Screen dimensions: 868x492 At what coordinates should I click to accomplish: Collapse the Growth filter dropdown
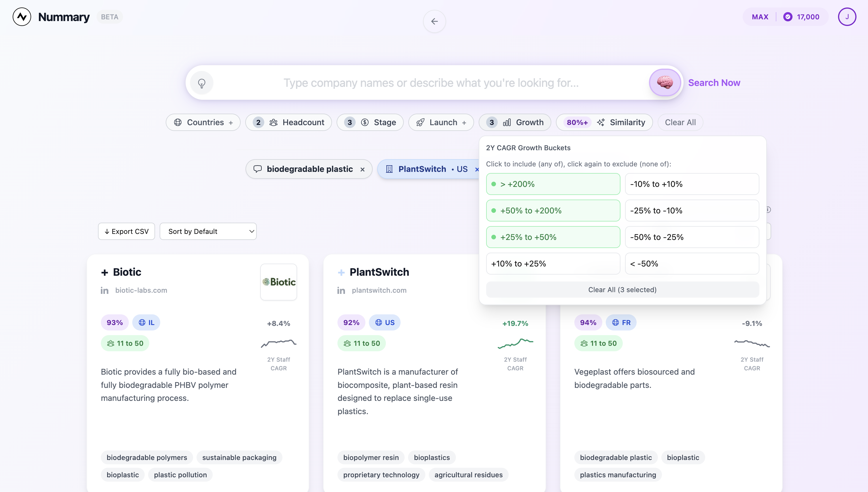coord(515,122)
